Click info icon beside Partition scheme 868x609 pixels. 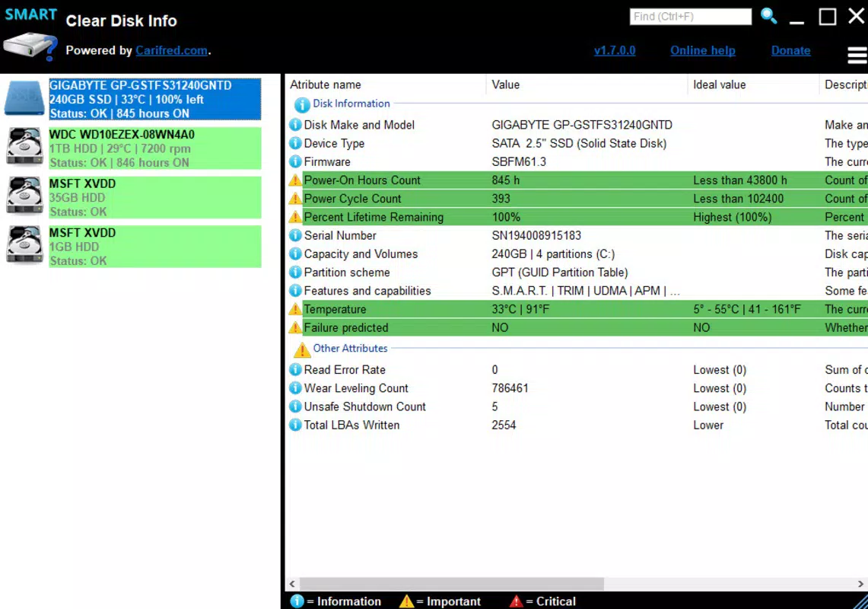tap(296, 272)
